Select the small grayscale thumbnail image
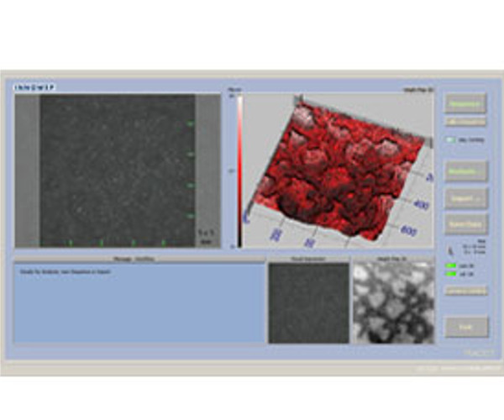Image resolution: width=504 pixels, height=420 pixels. (x=308, y=302)
